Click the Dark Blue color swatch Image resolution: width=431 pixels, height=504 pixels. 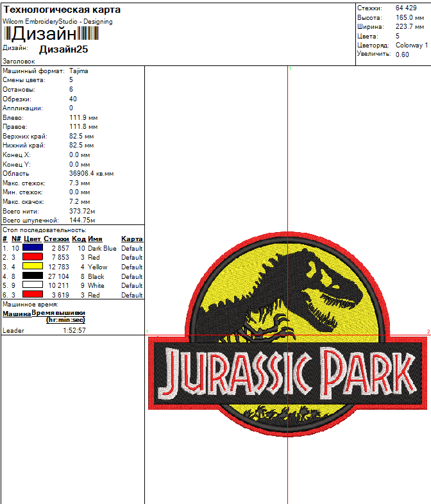coord(33,248)
